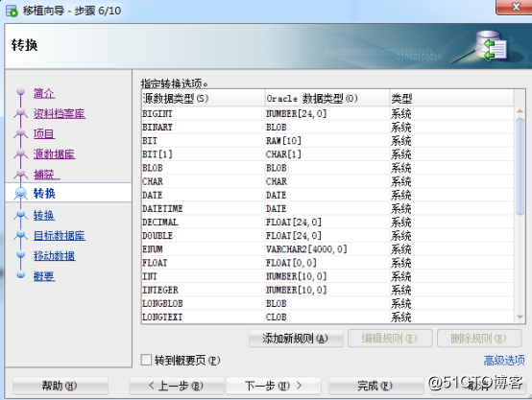532x400 pixels.
Task: Toggle the 转到概要页(P) checkbox
Action: pos(146,360)
